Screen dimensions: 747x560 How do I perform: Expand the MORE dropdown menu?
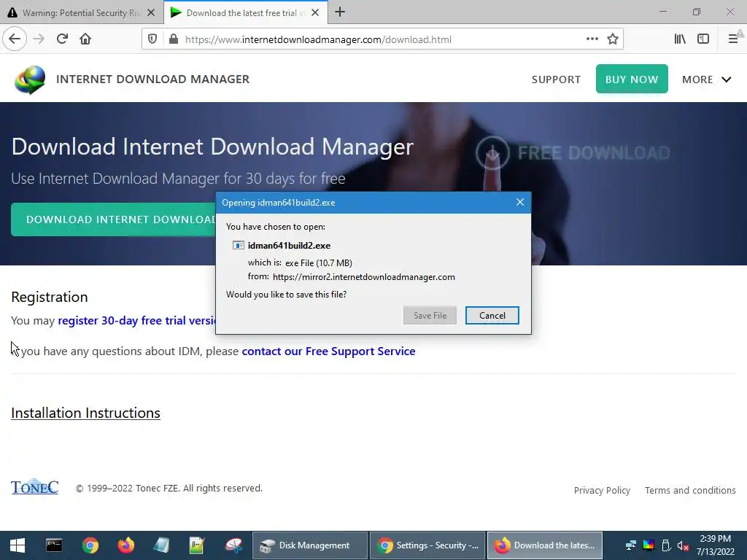pyautogui.click(x=706, y=79)
